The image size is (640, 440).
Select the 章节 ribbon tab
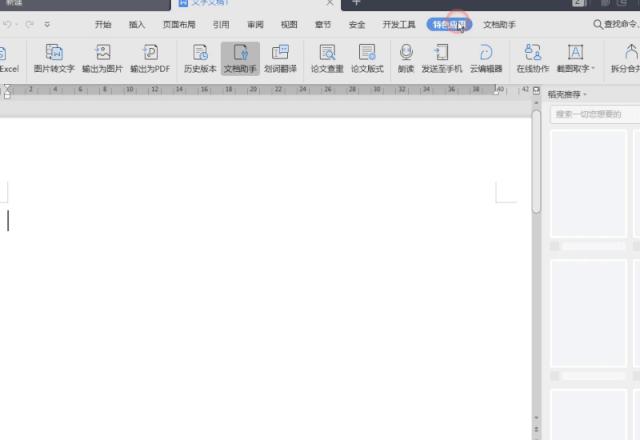[x=323, y=24]
